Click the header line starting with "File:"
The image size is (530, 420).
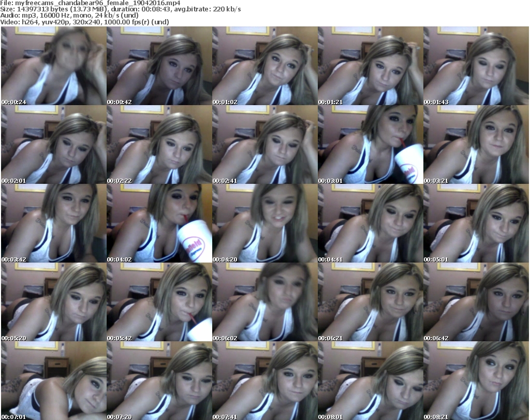point(90,3)
